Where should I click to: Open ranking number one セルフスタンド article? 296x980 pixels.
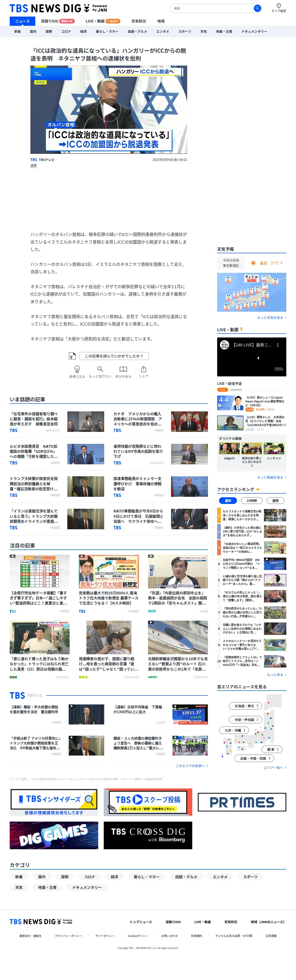click(x=252, y=515)
